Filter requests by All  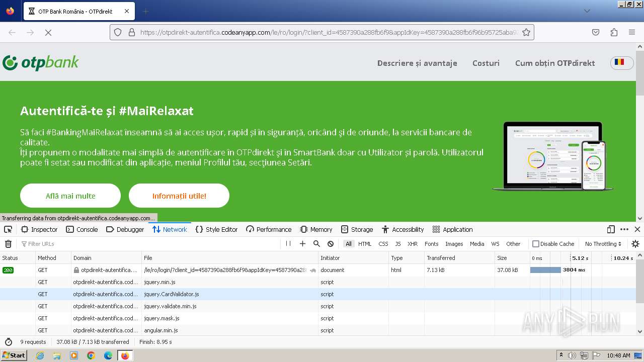coord(348,244)
